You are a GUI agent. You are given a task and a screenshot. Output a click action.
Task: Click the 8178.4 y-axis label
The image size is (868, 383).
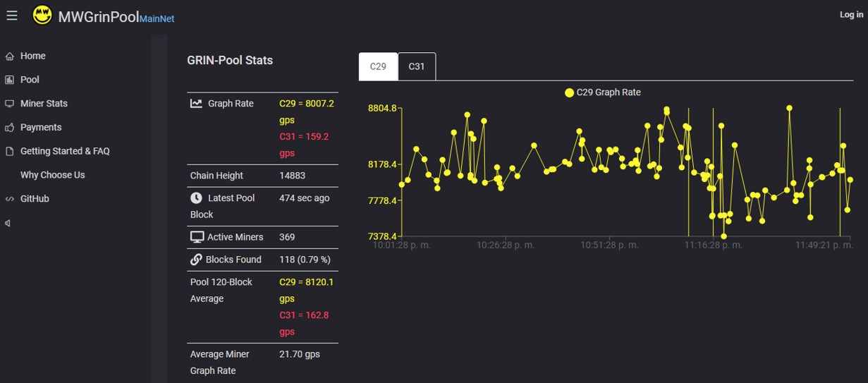pos(382,164)
